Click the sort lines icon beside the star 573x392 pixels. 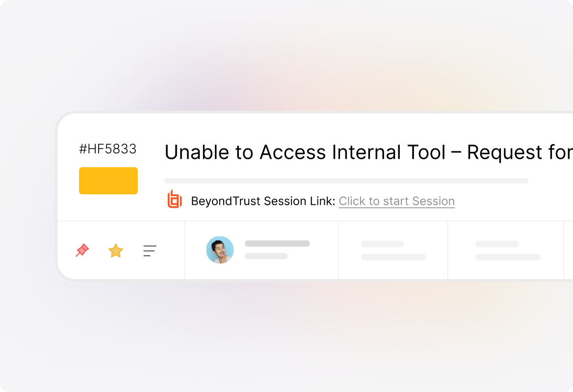[x=150, y=251]
